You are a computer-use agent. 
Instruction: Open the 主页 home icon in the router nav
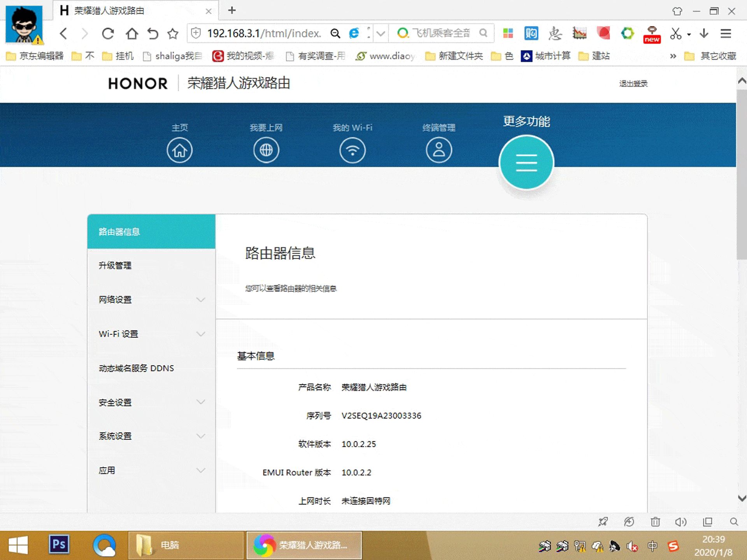click(179, 150)
